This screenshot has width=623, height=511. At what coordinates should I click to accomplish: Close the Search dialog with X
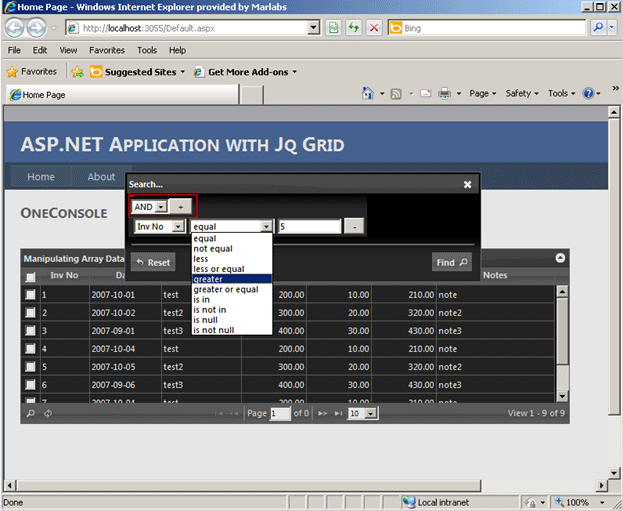tap(467, 184)
